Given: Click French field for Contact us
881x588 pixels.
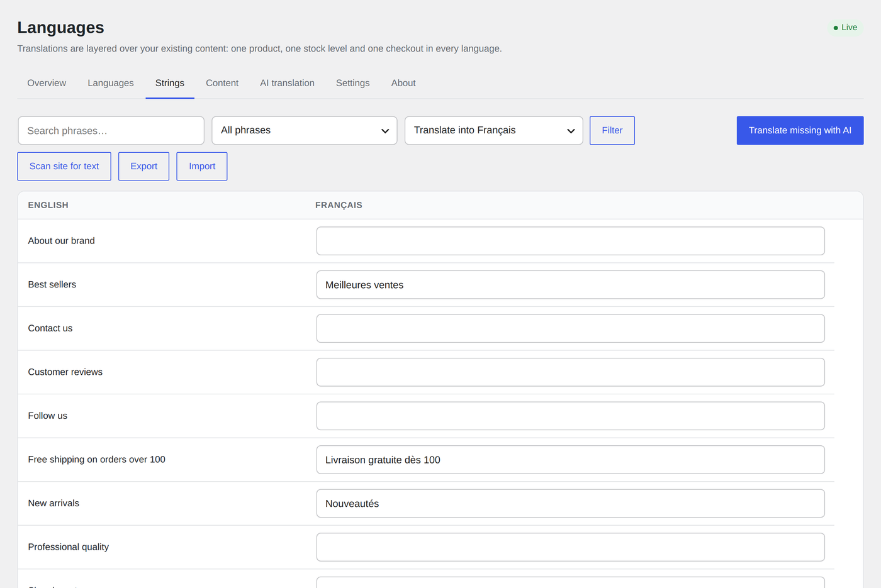Looking at the screenshot, I should pos(570,328).
